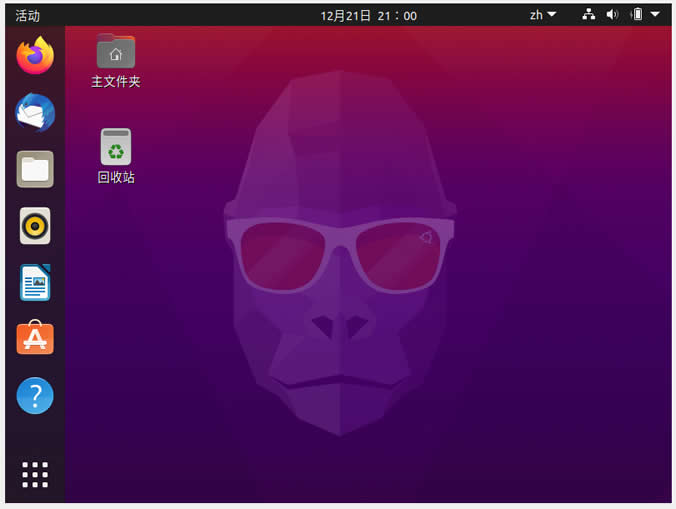Viewport: 676px width, 509px height.
Task: Launch Rhythmbox music player
Action: pyautogui.click(x=35, y=226)
